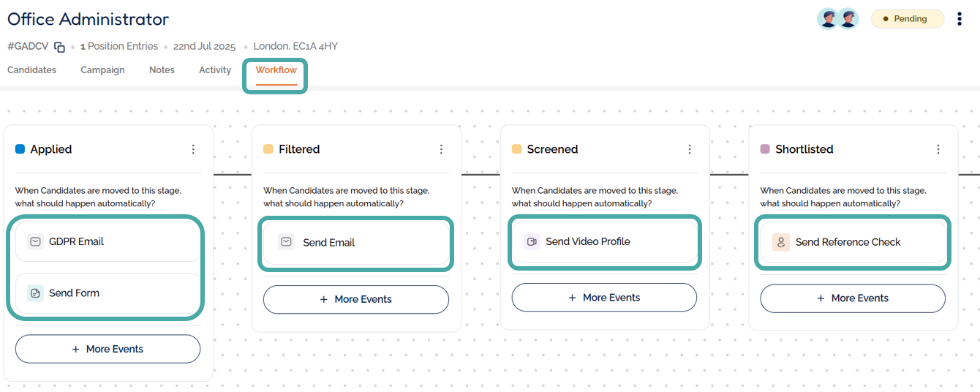Open the Campaign tab
The width and height of the screenshot is (980, 392).
click(x=102, y=70)
